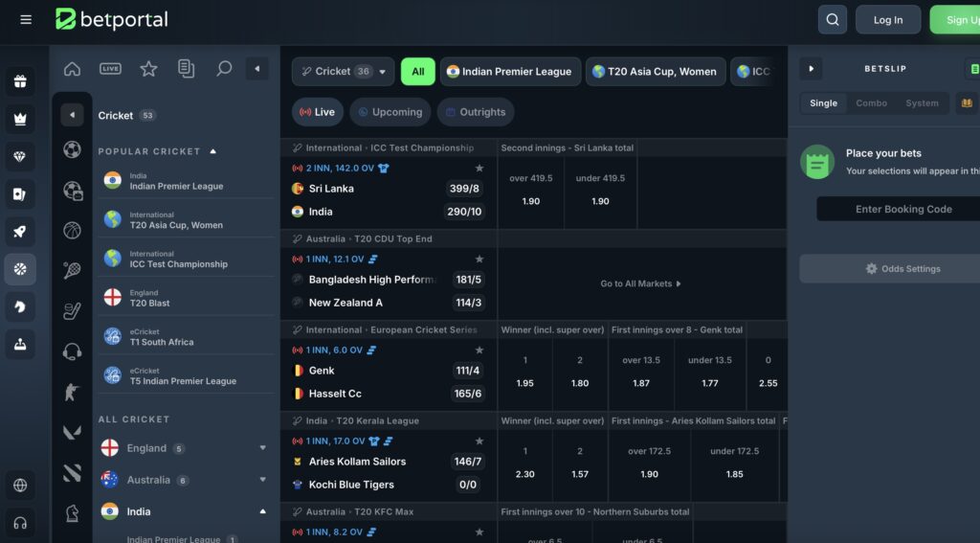980x543 pixels.
Task: Favorite the Genk vs Hasselt Cc star
Action: click(479, 350)
